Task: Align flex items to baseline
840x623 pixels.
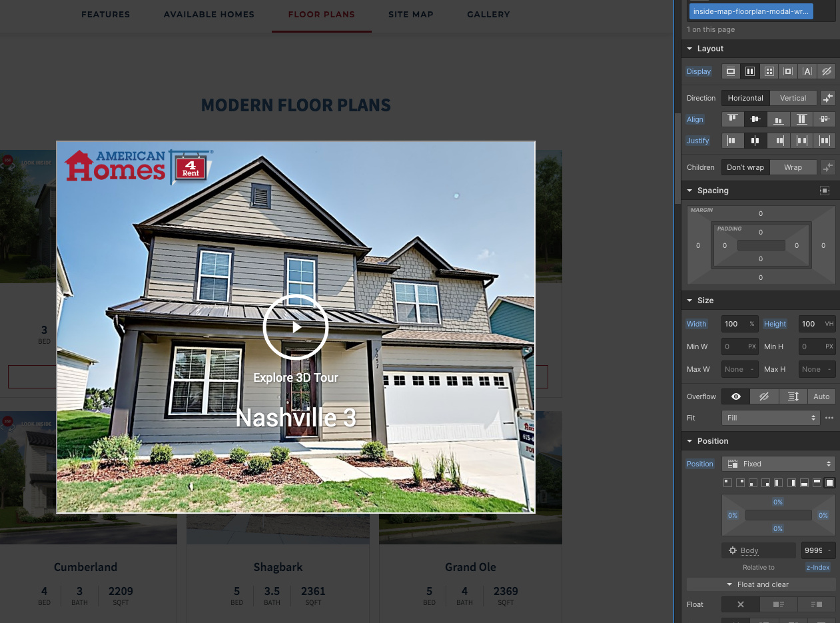Action: pyautogui.click(x=825, y=119)
